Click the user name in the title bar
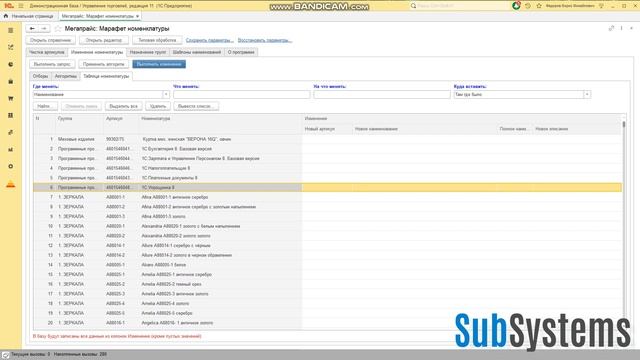640x360 pixels. point(570,6)
